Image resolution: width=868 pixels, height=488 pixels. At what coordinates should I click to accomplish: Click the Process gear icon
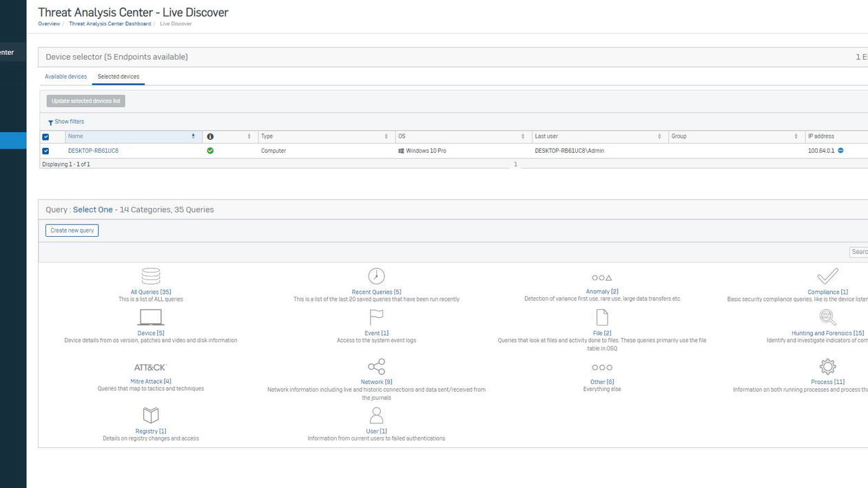pos(827,365)
